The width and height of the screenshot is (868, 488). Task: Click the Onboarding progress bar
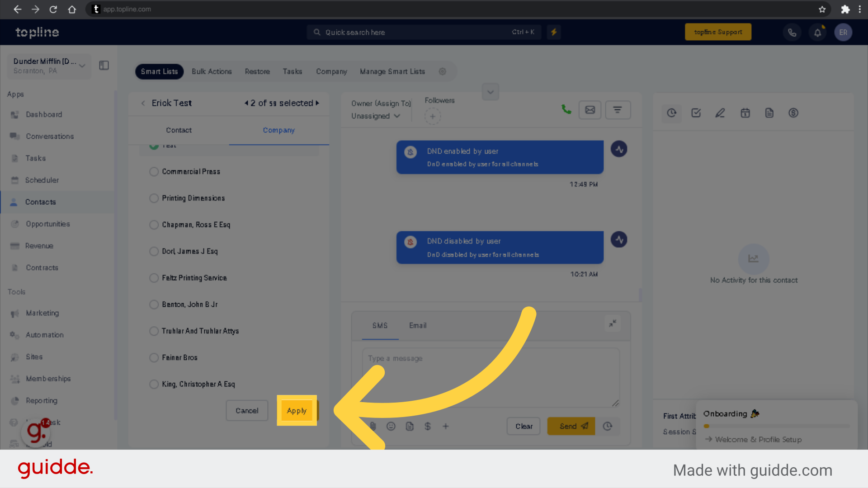776,426
